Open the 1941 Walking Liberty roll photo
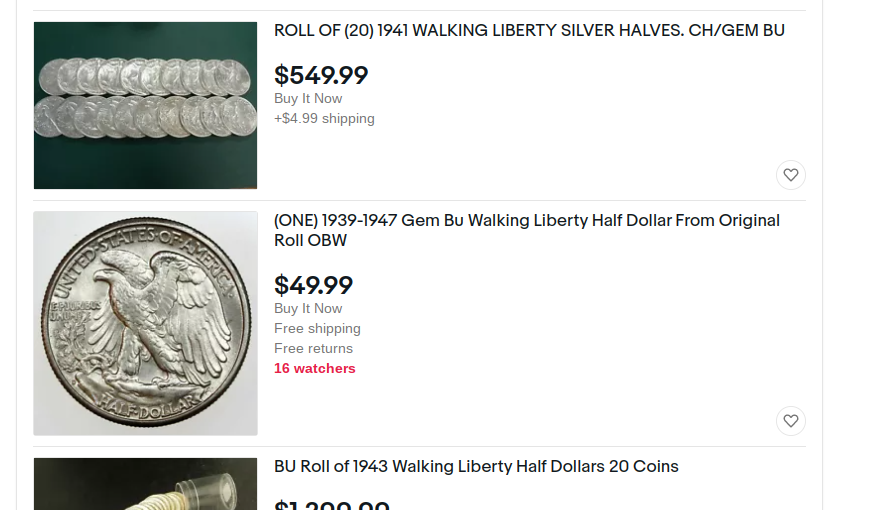This screenshot has height=510, width=873. click(x=145, y=105)
